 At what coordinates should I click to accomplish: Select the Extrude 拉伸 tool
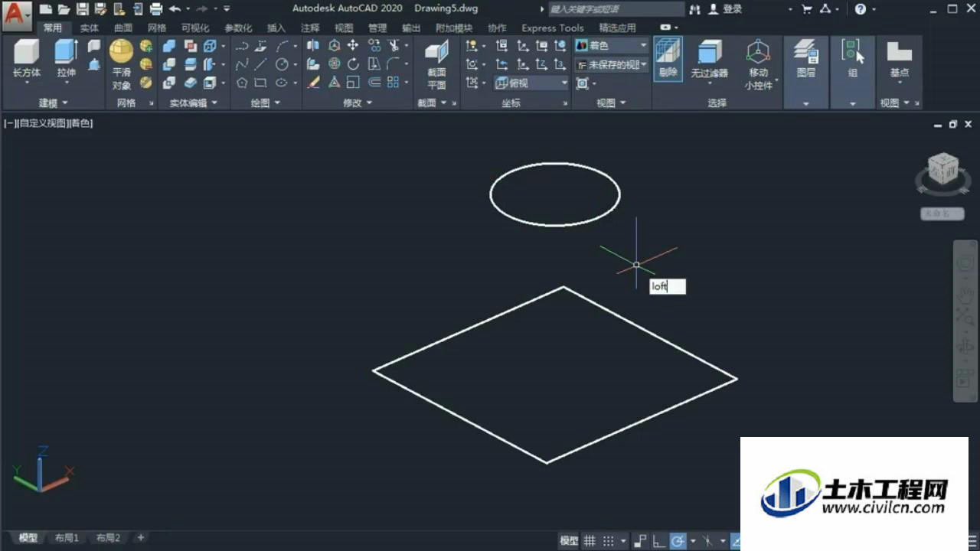67,58
